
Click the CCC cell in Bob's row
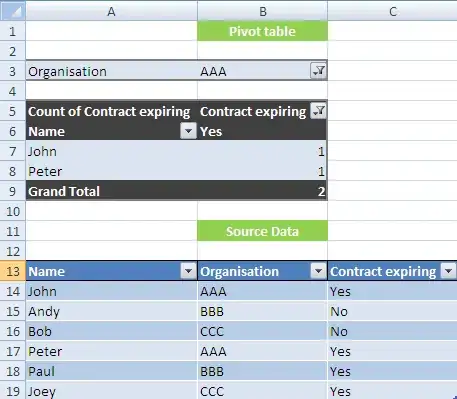263,331
